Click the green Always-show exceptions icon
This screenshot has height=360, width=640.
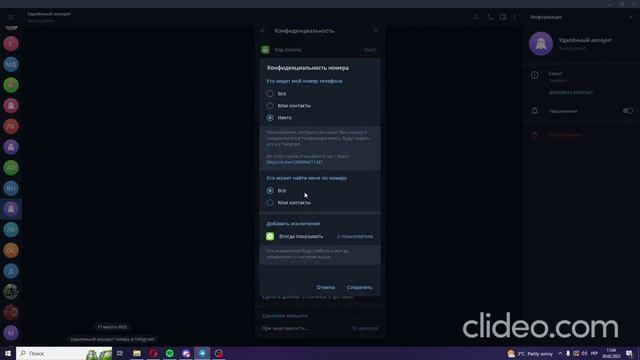(x=270, y=236)
